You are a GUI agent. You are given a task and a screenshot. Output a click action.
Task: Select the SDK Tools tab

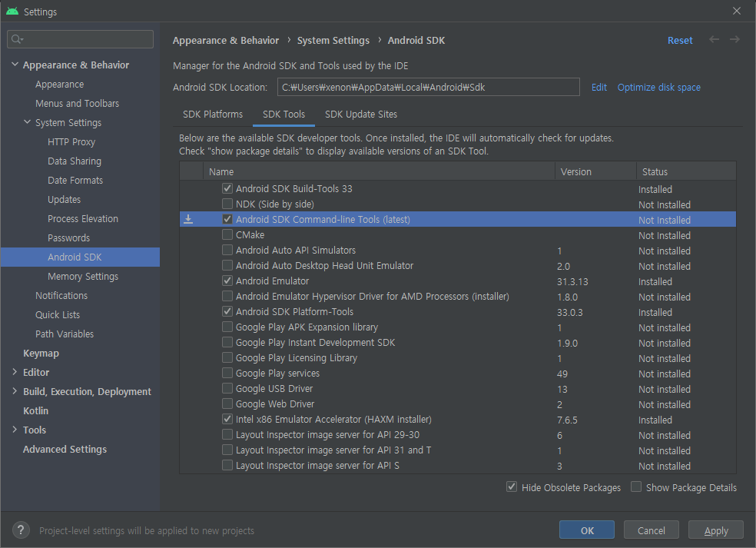[283, 115]
